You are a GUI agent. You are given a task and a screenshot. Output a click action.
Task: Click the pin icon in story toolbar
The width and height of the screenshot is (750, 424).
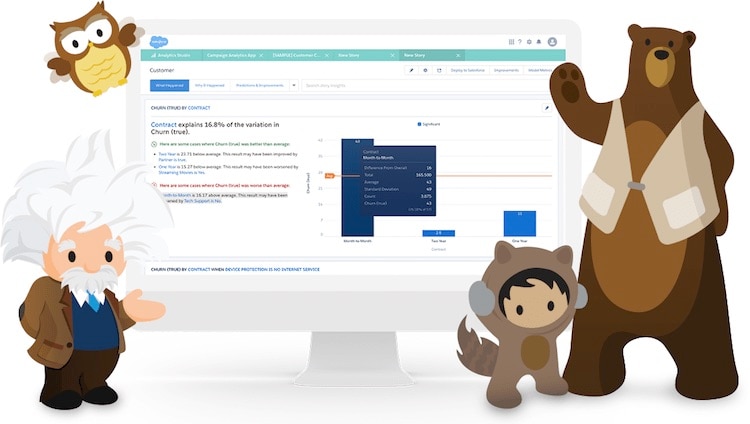[x=411, y=71]
